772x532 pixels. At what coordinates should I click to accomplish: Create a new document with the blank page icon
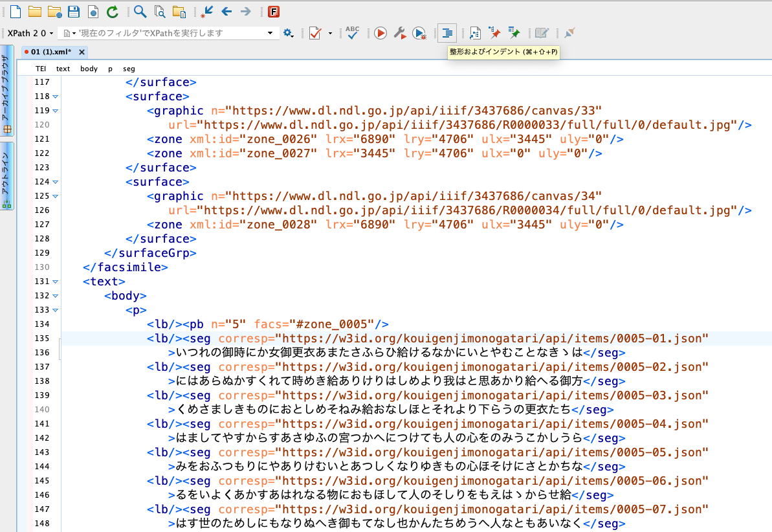(16, 12)
